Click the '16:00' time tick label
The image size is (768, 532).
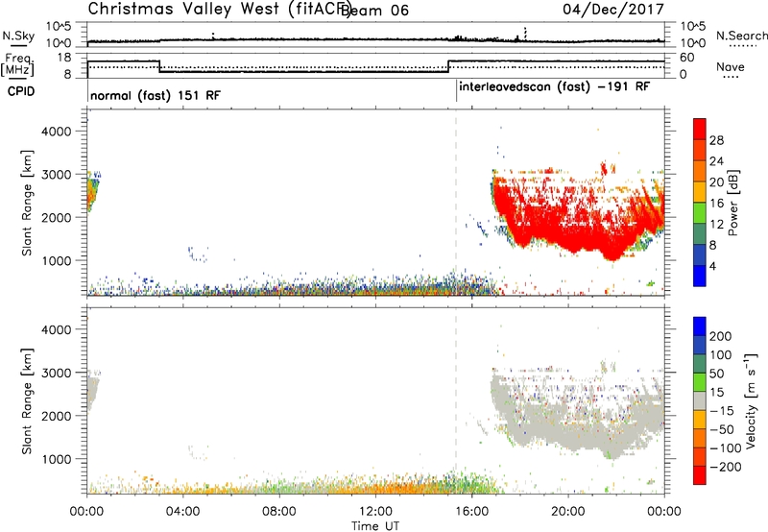coord(471,512)
